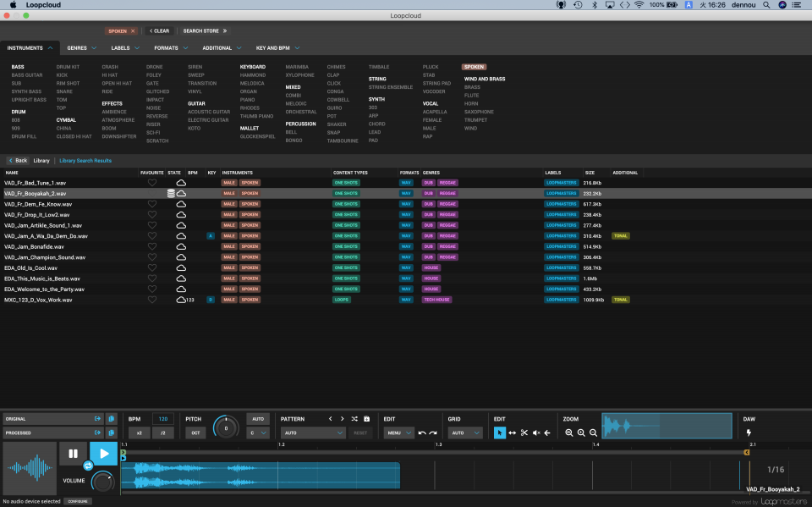Go to next pattern arrow

click(x=343, y=419)
